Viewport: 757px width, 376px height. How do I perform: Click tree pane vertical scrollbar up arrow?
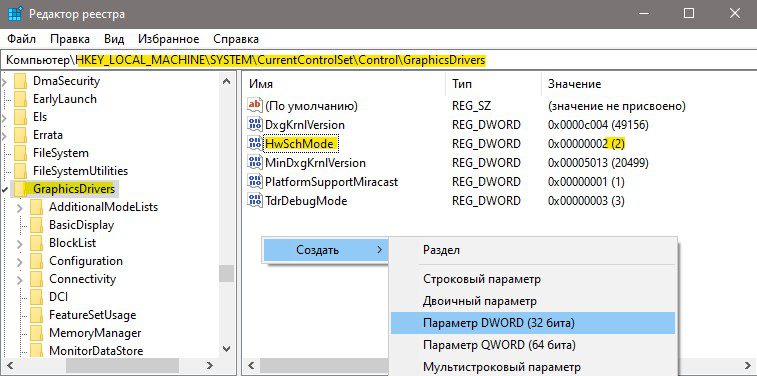pos(226,81)
